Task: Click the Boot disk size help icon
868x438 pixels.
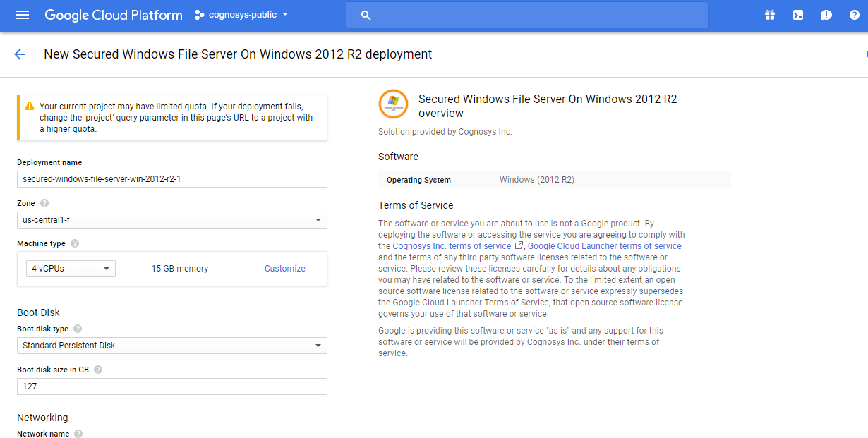Action: 98,370
